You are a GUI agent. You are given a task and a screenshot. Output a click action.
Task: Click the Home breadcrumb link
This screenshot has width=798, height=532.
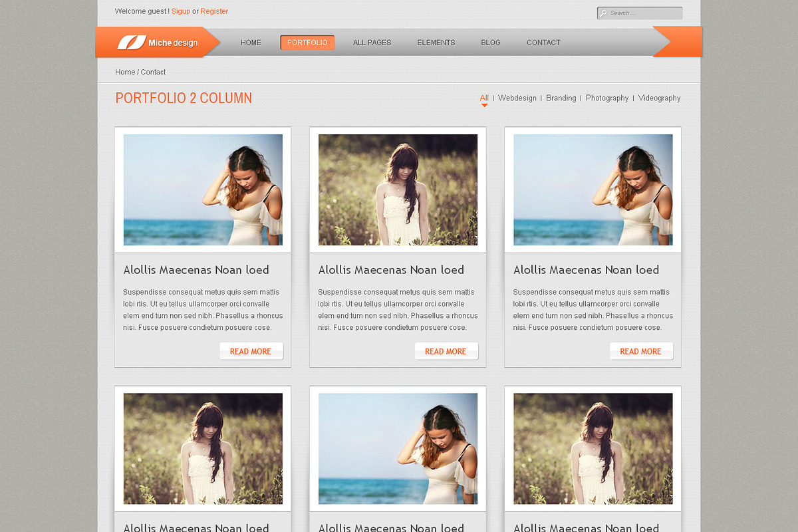click(x=125, y=72)
